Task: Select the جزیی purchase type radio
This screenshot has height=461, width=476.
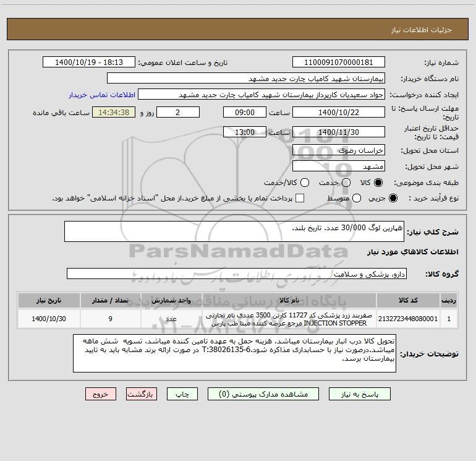Action: (x=393, y=198)
